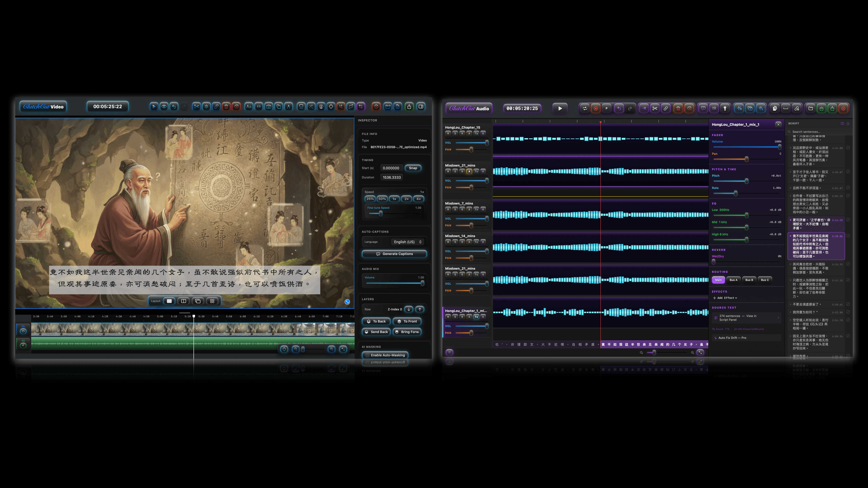Open the folder icon in Audio toolbar

click(x=811, y=108)
